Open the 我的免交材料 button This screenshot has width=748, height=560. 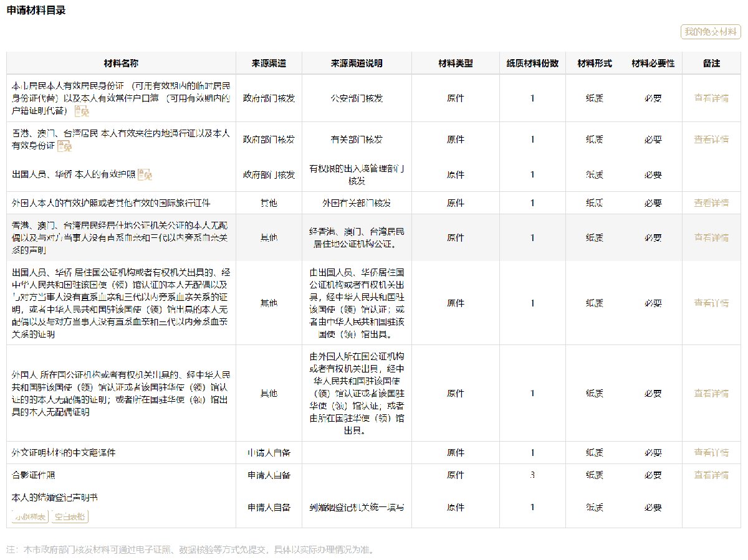(x=711, y=32)
